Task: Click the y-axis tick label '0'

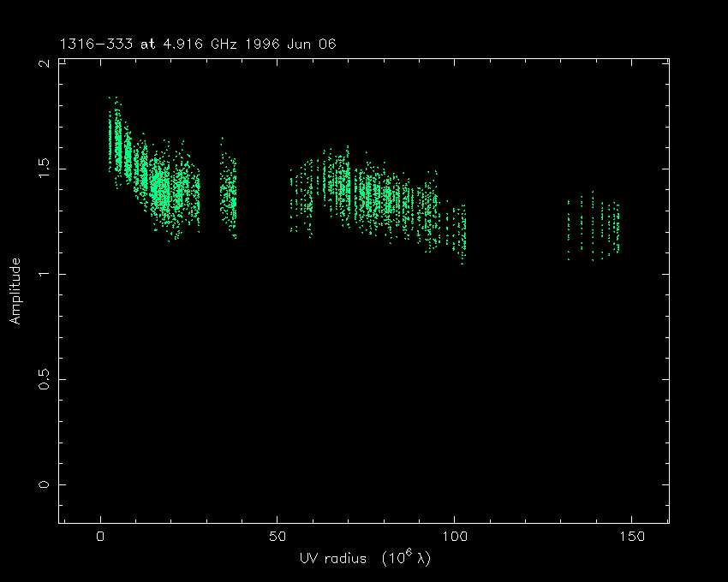Action: (45, 484)
